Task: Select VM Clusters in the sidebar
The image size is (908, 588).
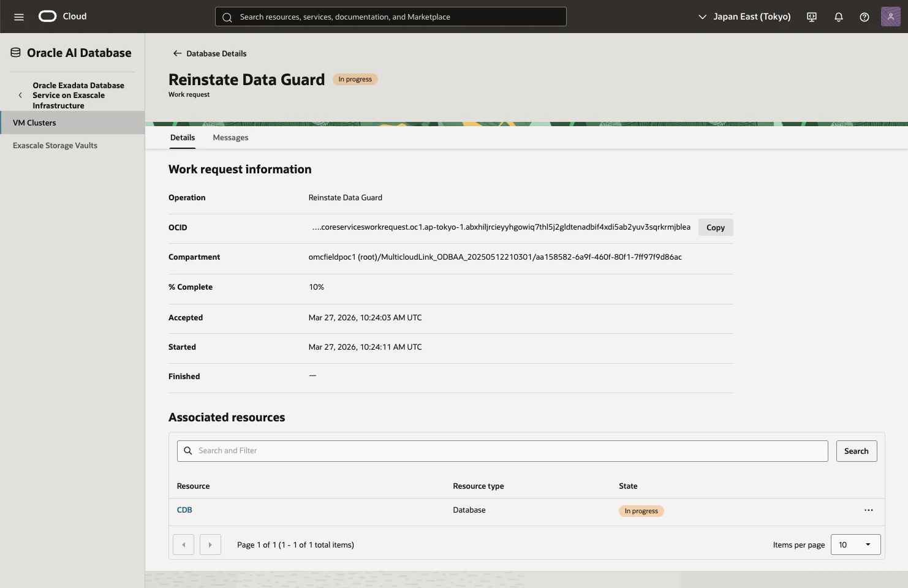Action: (x=72, y=123)
